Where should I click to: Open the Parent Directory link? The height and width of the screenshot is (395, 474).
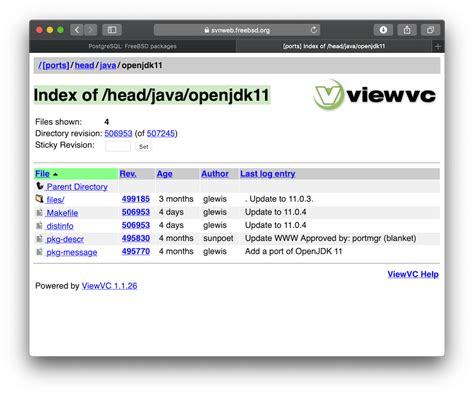point(77,187)
